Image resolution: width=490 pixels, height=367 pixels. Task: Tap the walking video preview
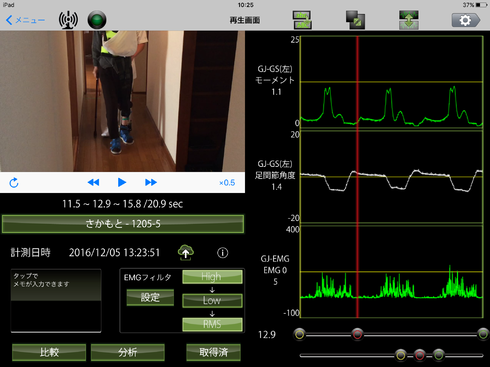[x=122, y=101]
